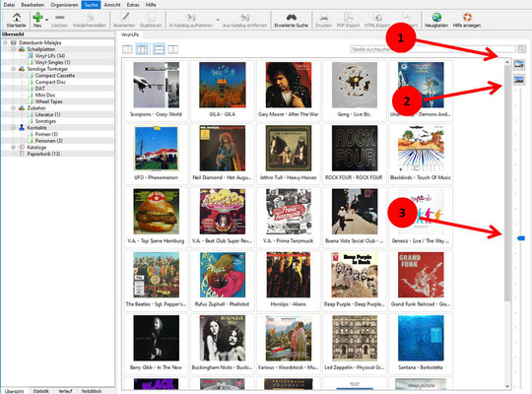Click the small thumbnails icon above zoom slider

pyautogui.click(x=519, y=80)
